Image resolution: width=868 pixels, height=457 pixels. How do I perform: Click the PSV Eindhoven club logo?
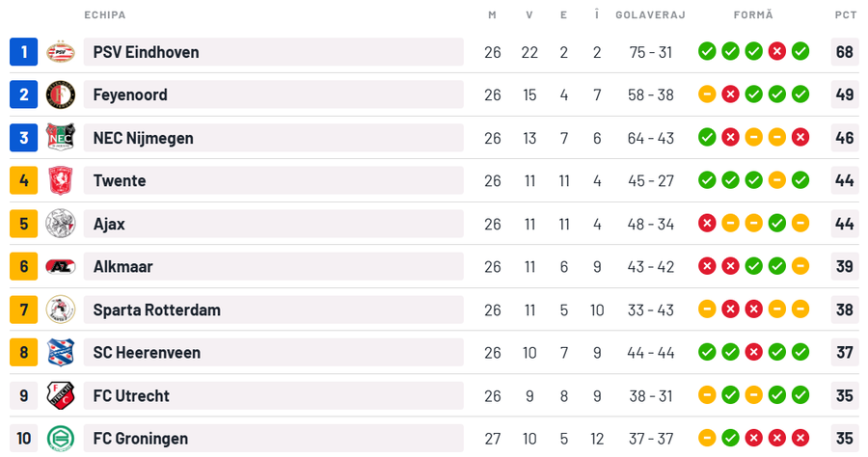60,52
